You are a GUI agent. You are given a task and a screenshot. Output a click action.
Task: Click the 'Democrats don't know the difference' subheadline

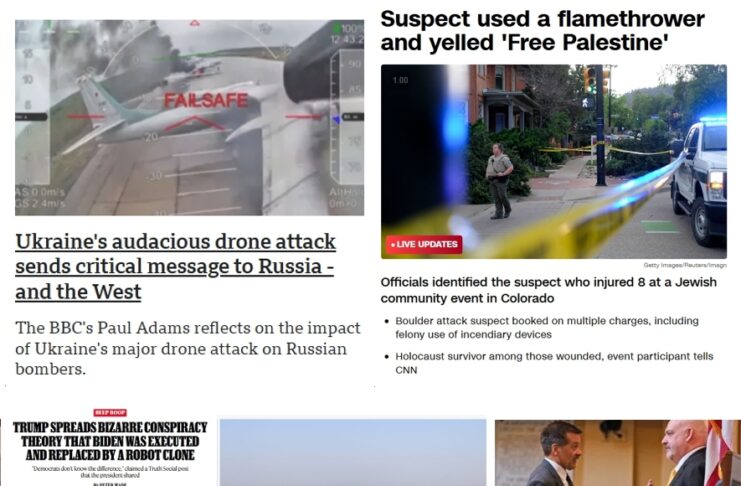pyautogui.click(x=110, y=471)
